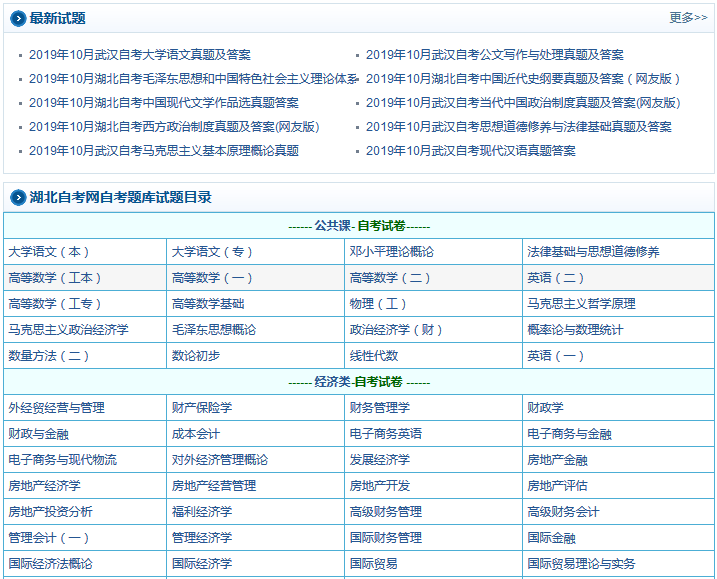Open 2019年10月湖北自考中国现代文学作品选真题答案
This screenshot has width=717, height=579.
[164, 102]
